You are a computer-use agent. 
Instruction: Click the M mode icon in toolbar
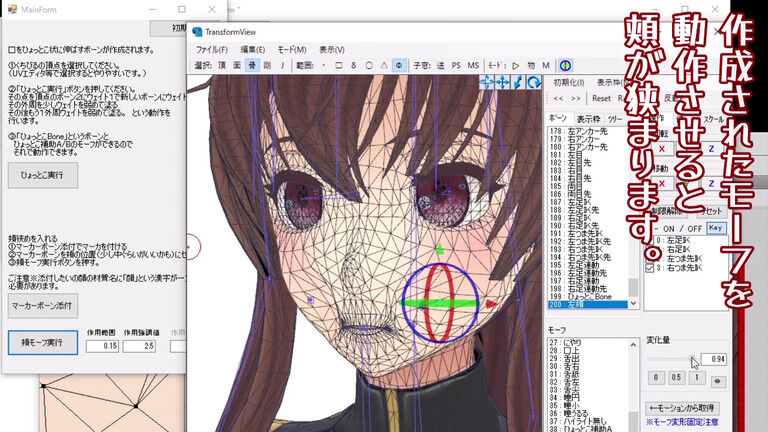click(x=546, y=65)
